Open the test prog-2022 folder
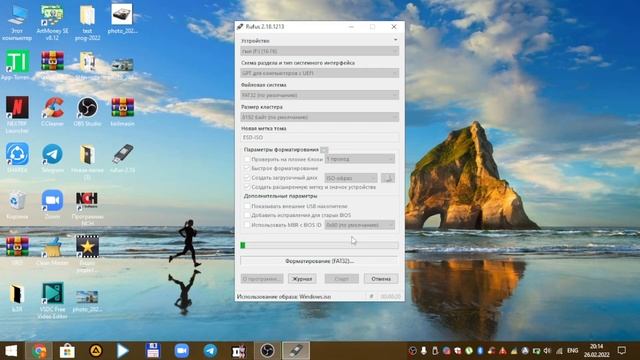 coord(87,22)
